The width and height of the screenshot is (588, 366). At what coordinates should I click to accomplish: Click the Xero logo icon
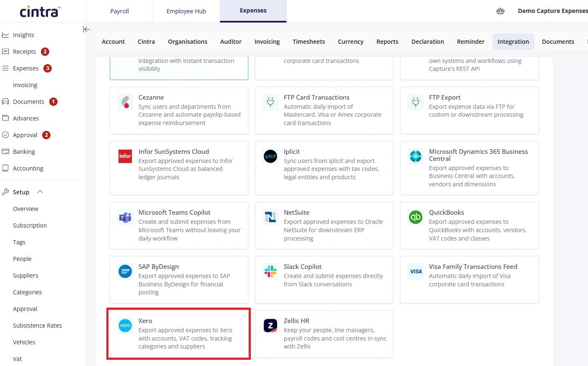[x=125, y=326]
